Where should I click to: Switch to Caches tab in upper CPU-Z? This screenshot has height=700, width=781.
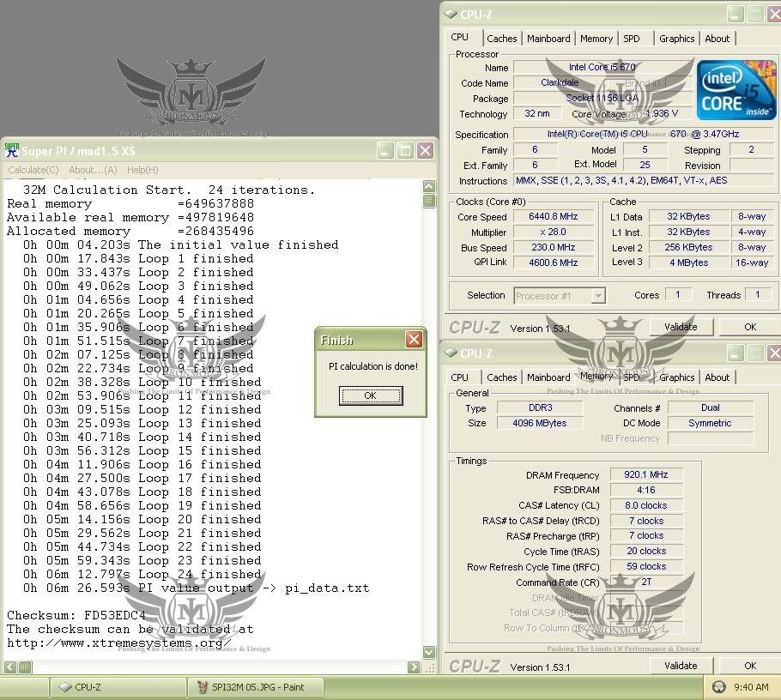point(501,39)
